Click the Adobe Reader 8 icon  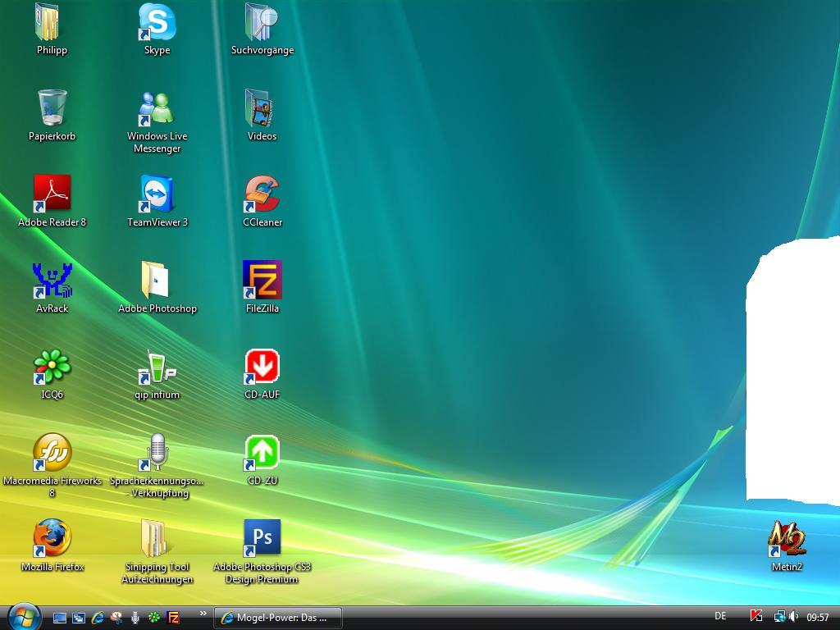52,195
